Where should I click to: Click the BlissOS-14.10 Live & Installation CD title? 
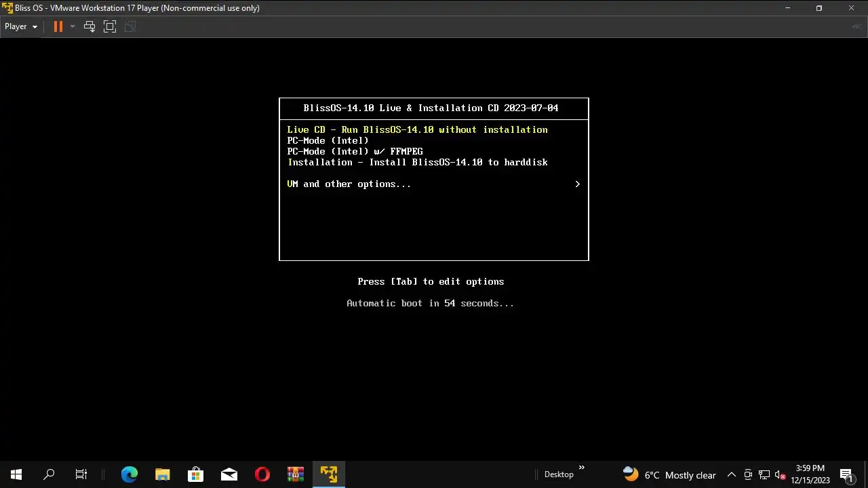tap(431, 108)
